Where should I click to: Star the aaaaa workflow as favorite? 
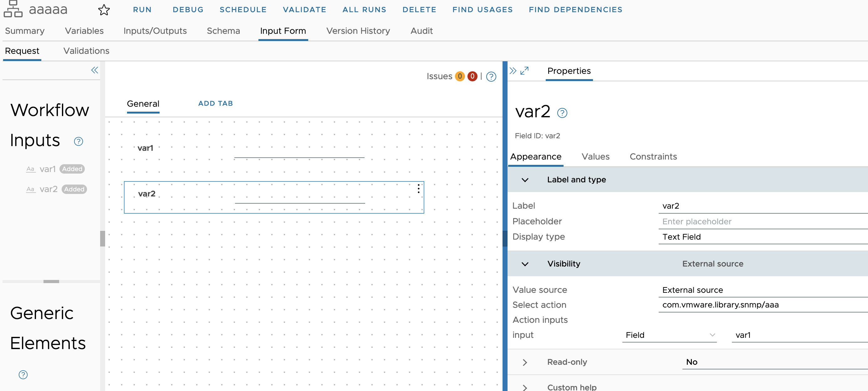point(104,10)
